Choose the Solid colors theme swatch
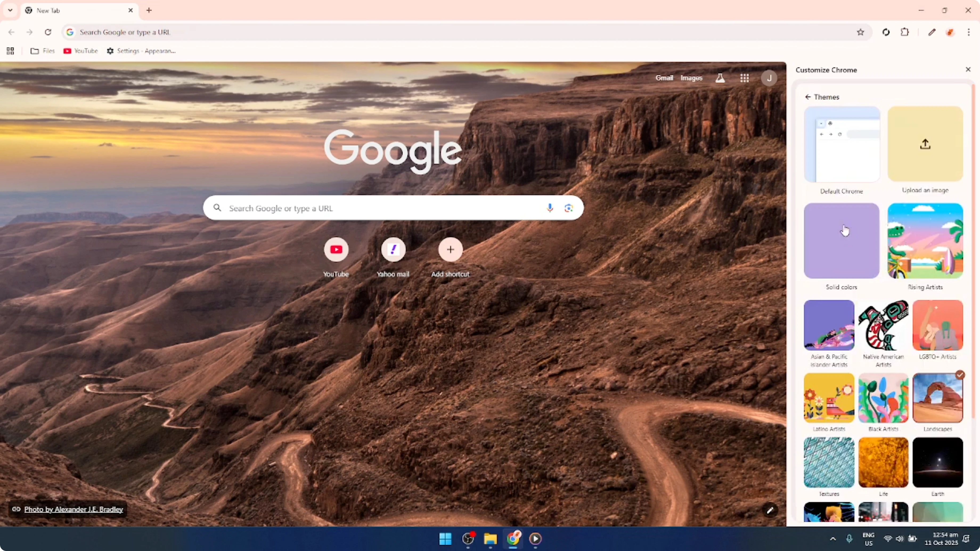This screenshot has width=980, height=551. point(841,240)
